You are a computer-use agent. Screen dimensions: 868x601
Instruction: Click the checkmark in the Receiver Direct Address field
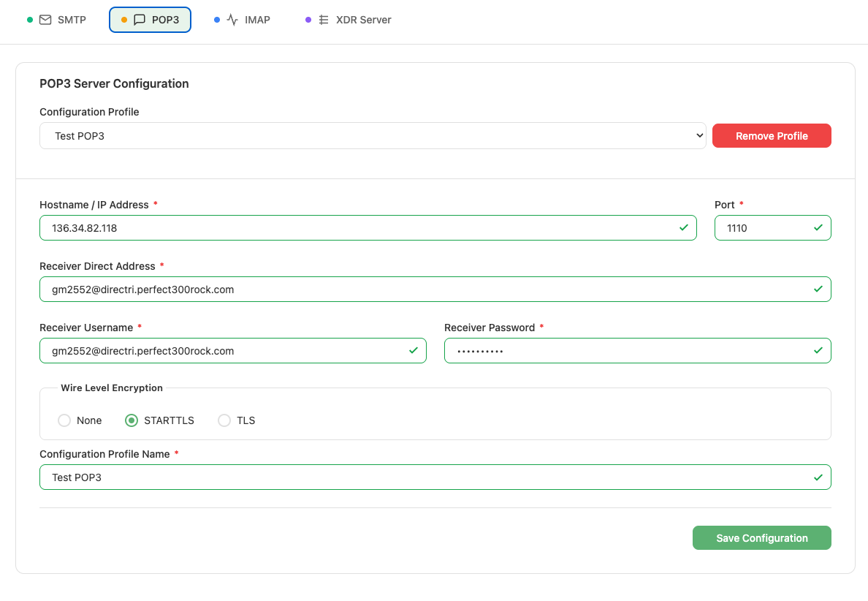[818, 289]
